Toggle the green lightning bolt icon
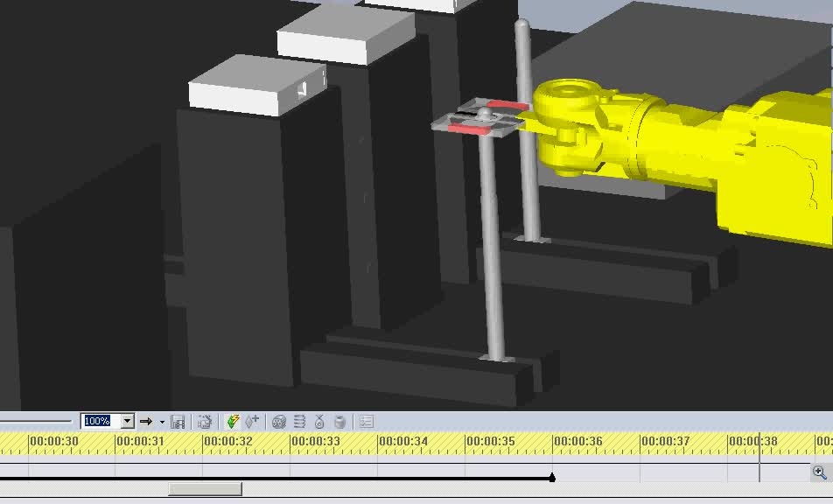Screen dimensions: 833x504 tap(233, 422)
